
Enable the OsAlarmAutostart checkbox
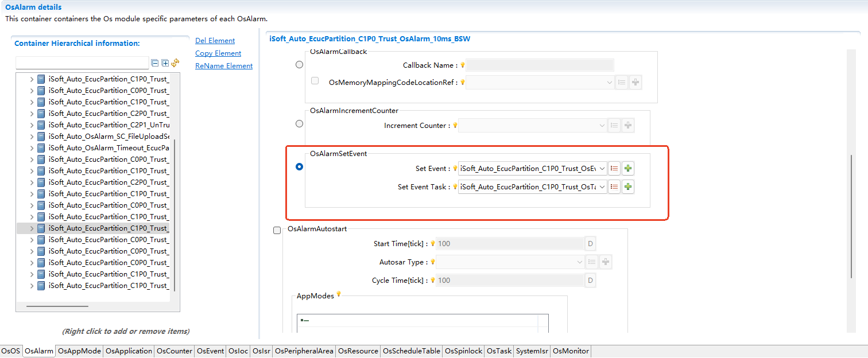pos(277,230)
